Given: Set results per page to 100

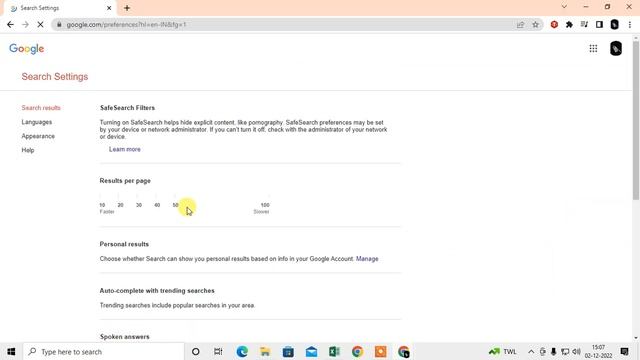Looking at the screenshot, I should pos(265,204).
